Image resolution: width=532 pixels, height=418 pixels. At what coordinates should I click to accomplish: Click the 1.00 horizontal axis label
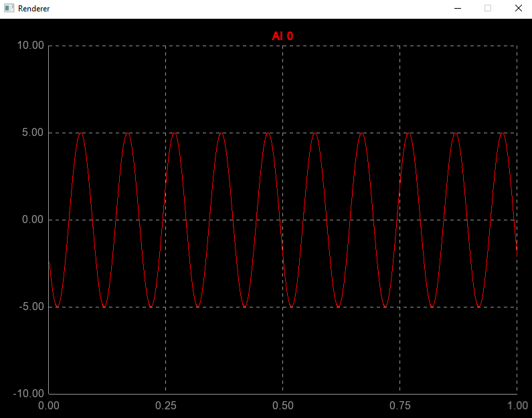517,406
